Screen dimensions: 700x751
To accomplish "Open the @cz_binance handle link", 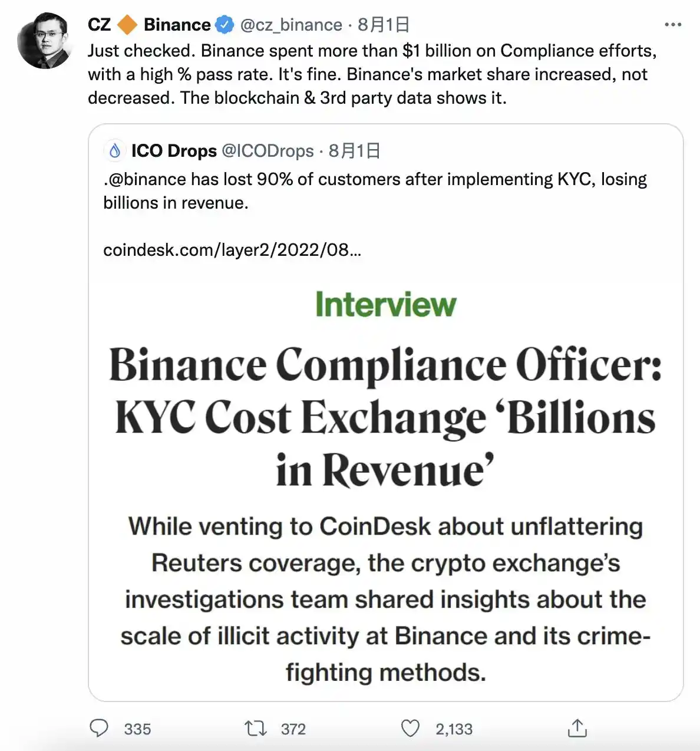I will tap(291, 25).
